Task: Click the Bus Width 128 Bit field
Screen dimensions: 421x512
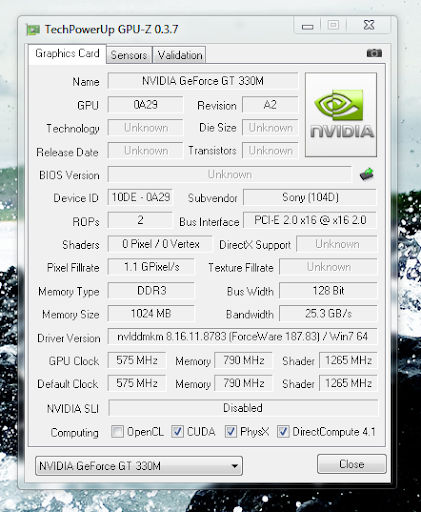Action: click(x=328, y=291)
